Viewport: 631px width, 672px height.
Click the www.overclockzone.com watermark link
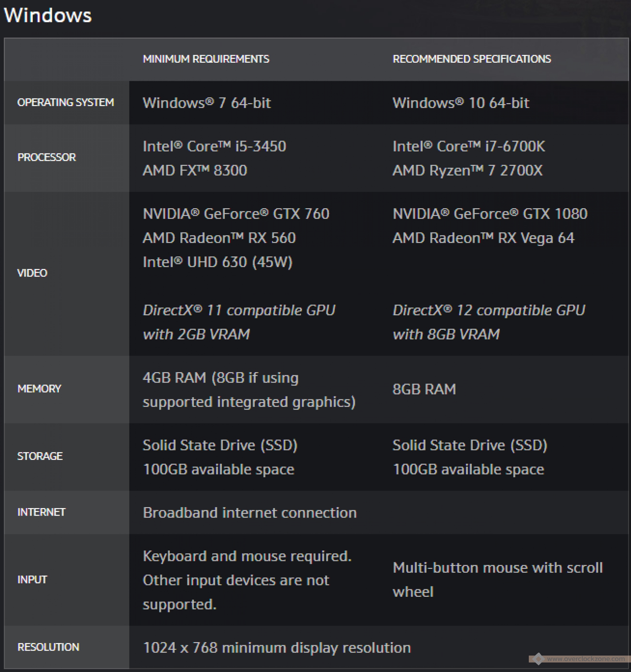coord(585,659)
